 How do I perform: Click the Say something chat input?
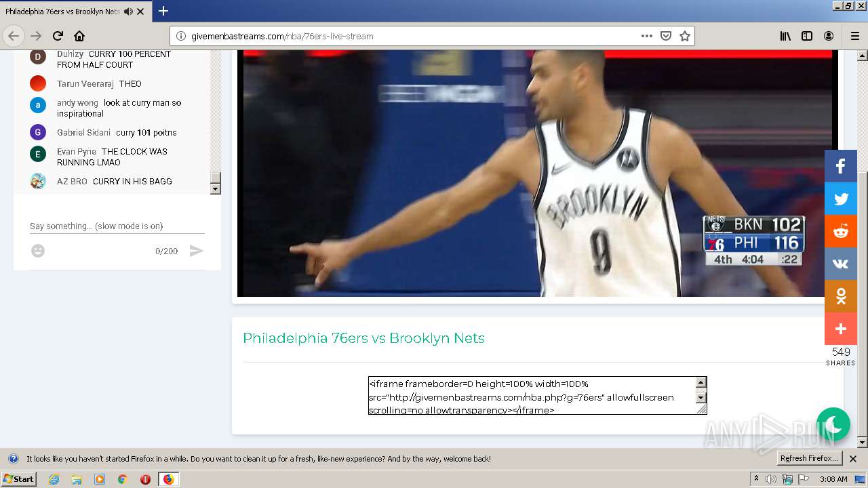click(x=117, y=226)
